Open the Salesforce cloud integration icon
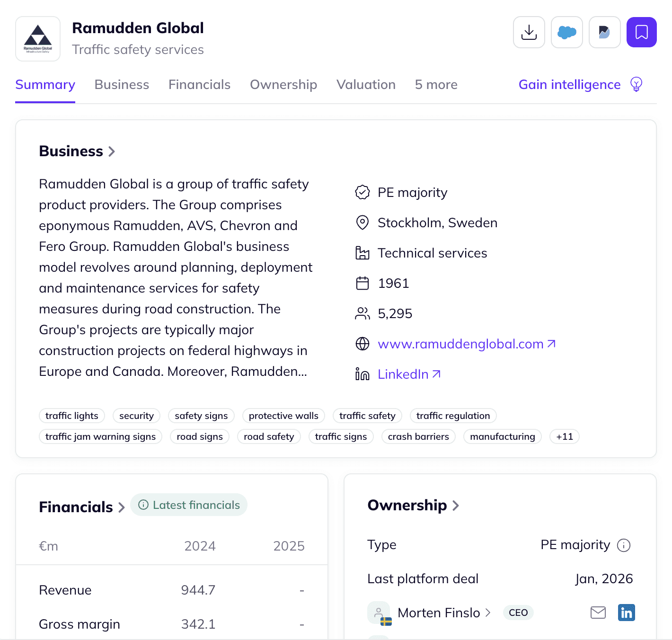The image size is (672, 640). coord(567,32)
